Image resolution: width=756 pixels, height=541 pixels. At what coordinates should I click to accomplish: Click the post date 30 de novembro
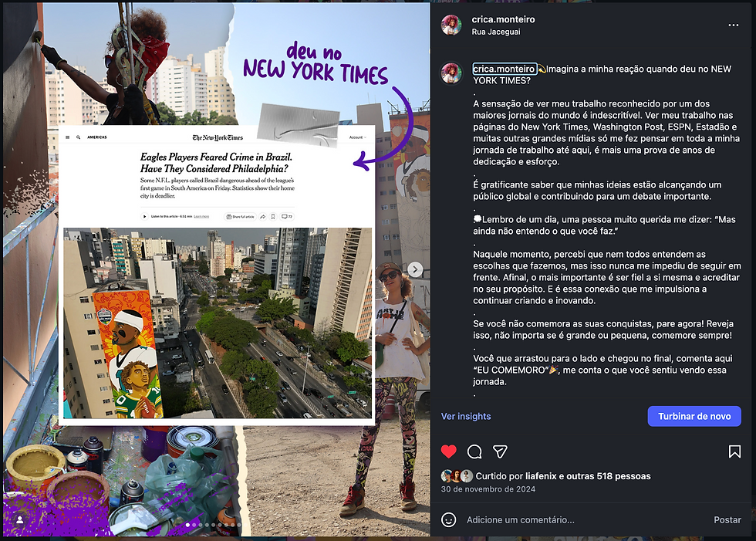click(488, 489)
